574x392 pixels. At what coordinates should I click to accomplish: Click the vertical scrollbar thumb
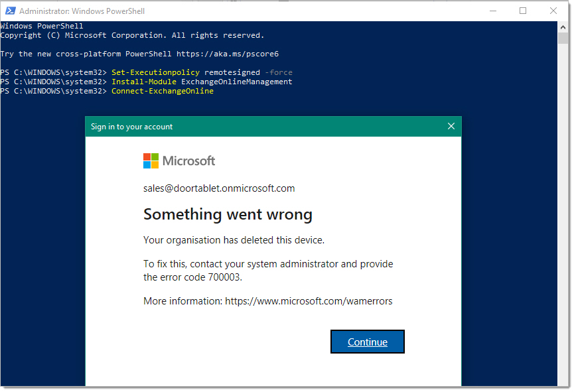pyautogui.click(x=563, y=38)
